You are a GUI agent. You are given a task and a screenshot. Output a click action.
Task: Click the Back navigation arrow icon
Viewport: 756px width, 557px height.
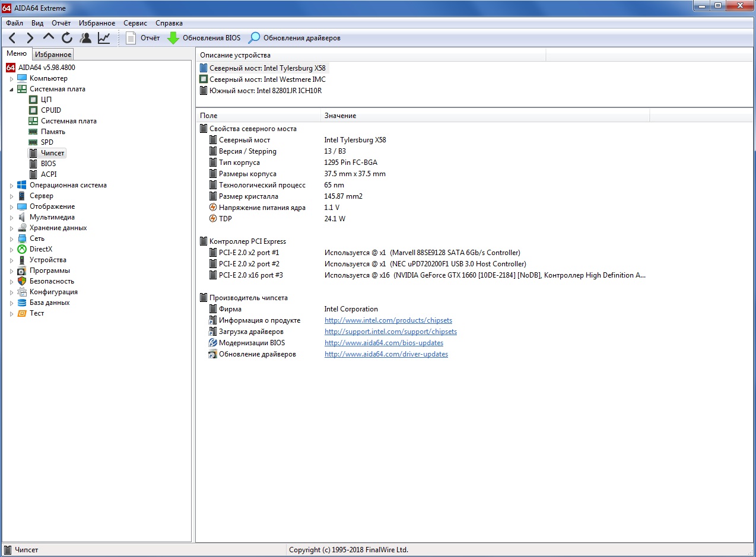(12, 38)
